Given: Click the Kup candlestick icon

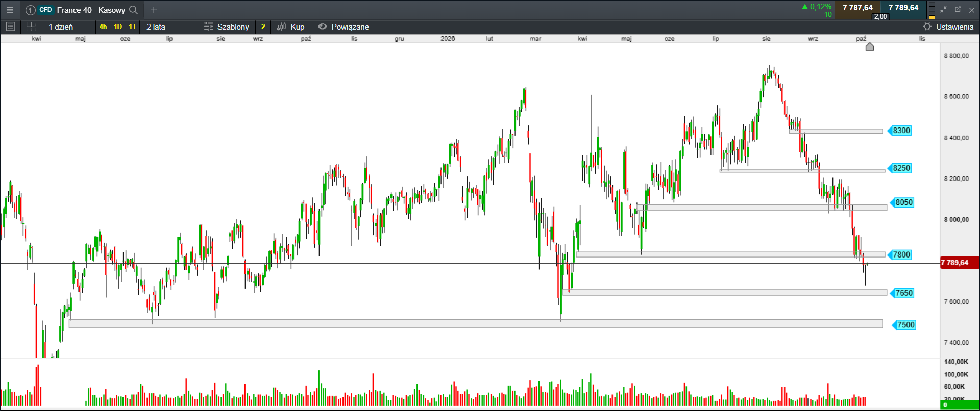Looking at the screenshot, I should coord(282,27).
